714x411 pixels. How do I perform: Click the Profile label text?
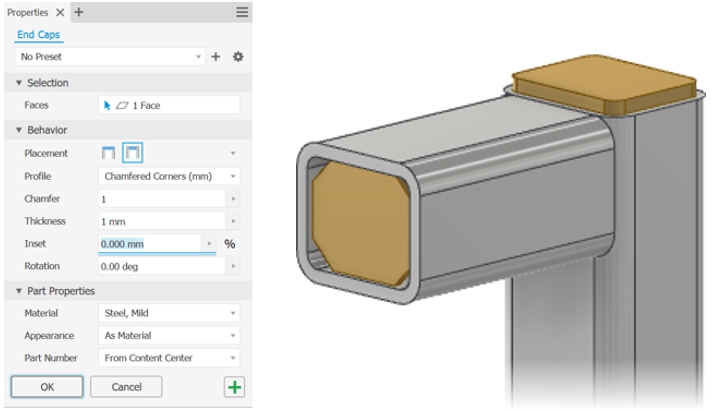[x=38, y=176]
